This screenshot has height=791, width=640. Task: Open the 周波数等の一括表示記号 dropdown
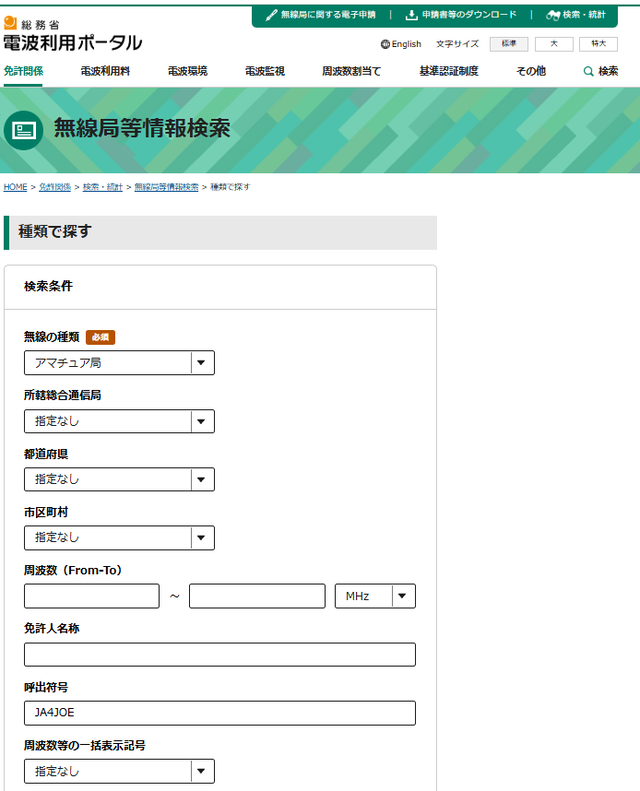point(120,771)
